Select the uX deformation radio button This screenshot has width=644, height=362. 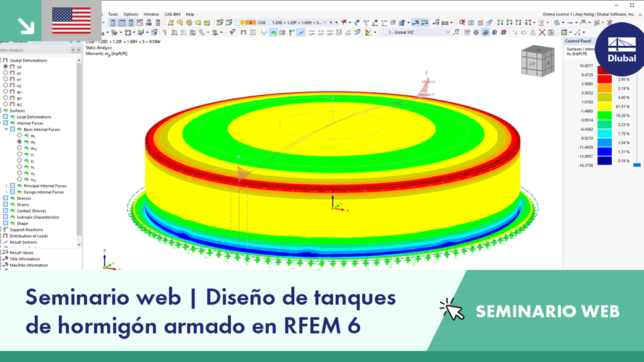click(x=6, y=72)
